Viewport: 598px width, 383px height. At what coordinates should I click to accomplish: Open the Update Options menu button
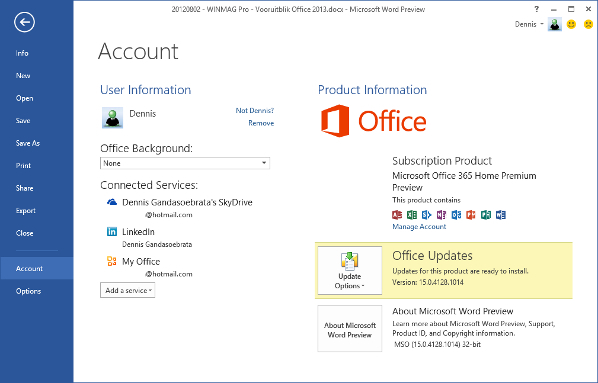(350, 270)
